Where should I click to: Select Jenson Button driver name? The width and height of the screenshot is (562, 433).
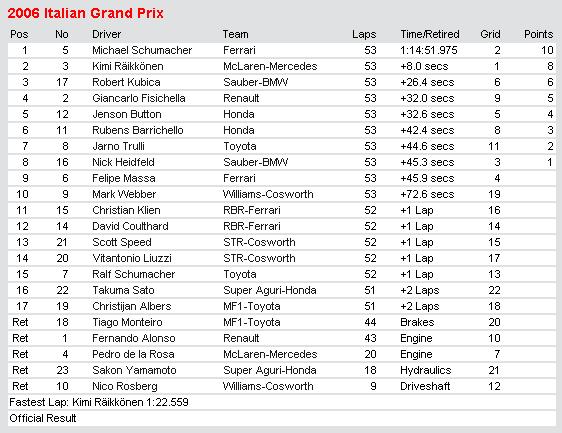pyautogui.click(x=127, y=114)
